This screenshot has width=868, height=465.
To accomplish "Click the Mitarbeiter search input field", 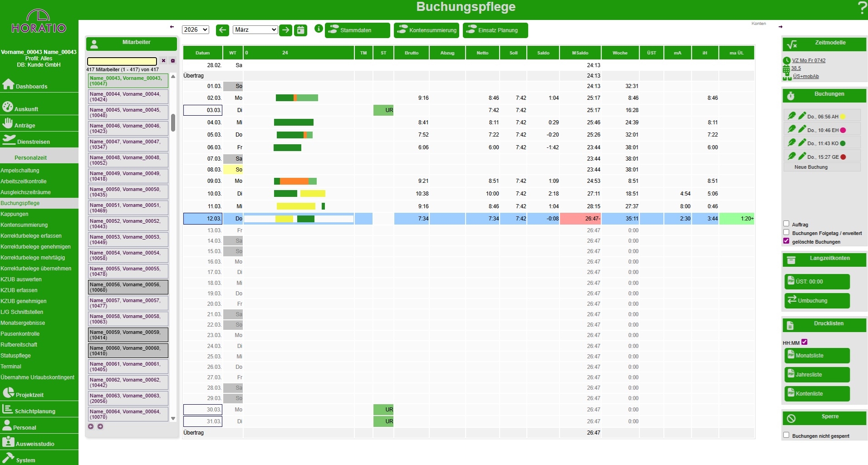I will [122, 61].
